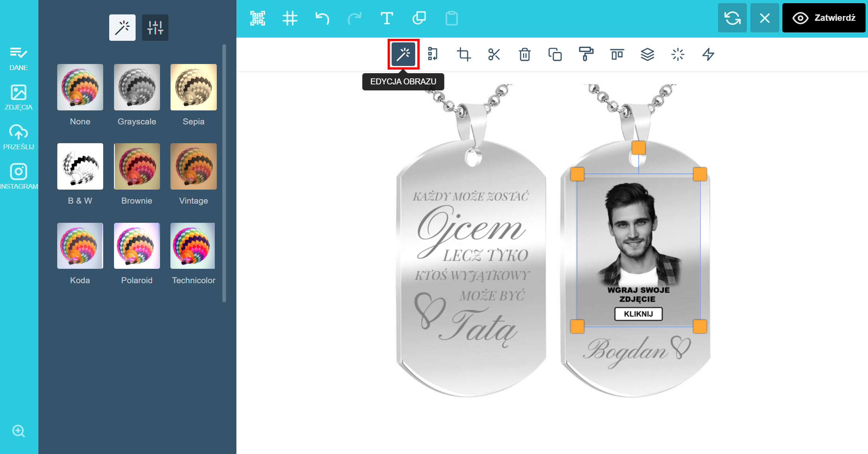This screenshot has width=868, height=454.
Task: Copy the selected element
Action: 419,18
